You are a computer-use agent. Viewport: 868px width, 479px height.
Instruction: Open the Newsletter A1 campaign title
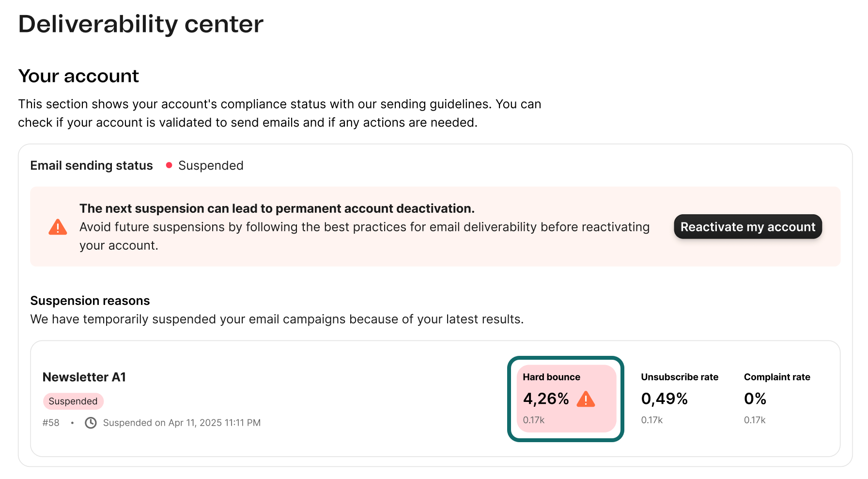[x=84, y=377]
